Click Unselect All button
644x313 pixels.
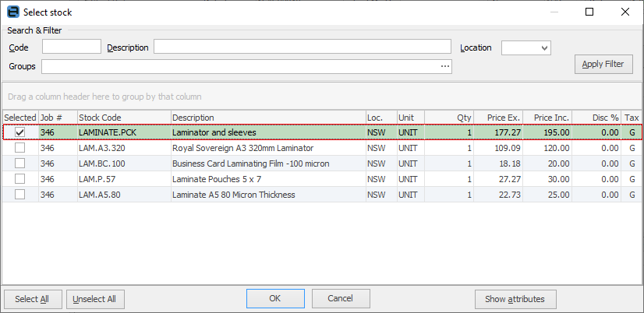pyautogui.click(x=94, y=299)
